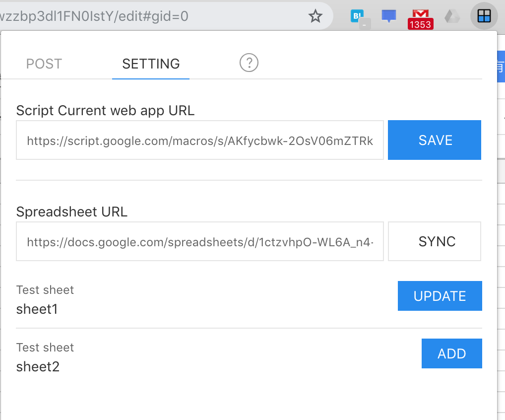Screen dimensions: 505x420
Task: Select the SETTING tab
Action: point(151,64)
